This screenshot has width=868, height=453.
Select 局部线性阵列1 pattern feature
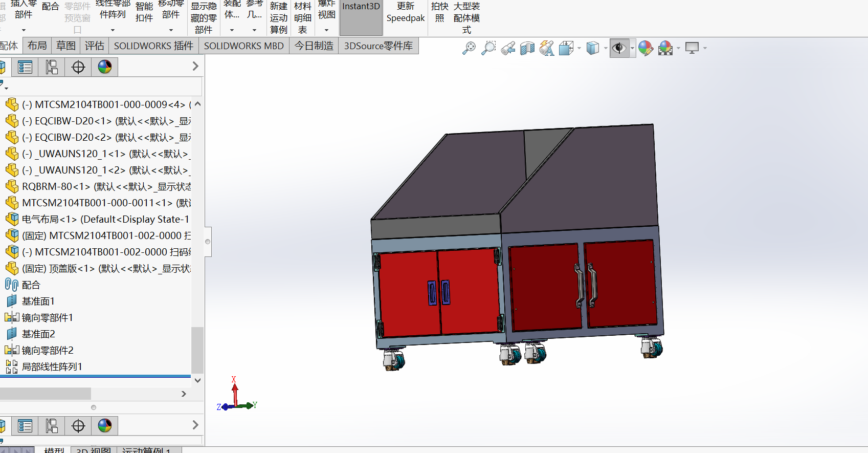(43, 367)
